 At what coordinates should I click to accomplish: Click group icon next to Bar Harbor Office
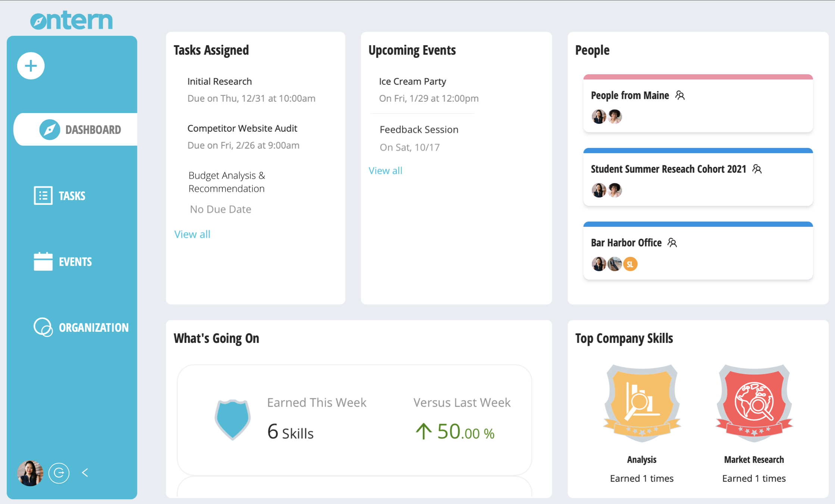coord(672,243)
